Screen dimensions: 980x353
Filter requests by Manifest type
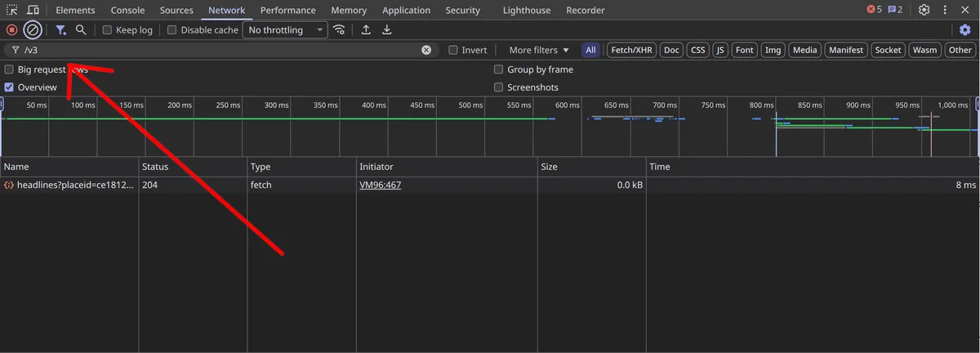[x=845, y=50]
